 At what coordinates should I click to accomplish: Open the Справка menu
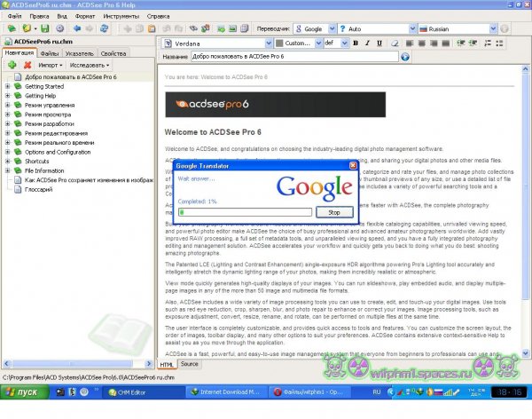point(158,16)
